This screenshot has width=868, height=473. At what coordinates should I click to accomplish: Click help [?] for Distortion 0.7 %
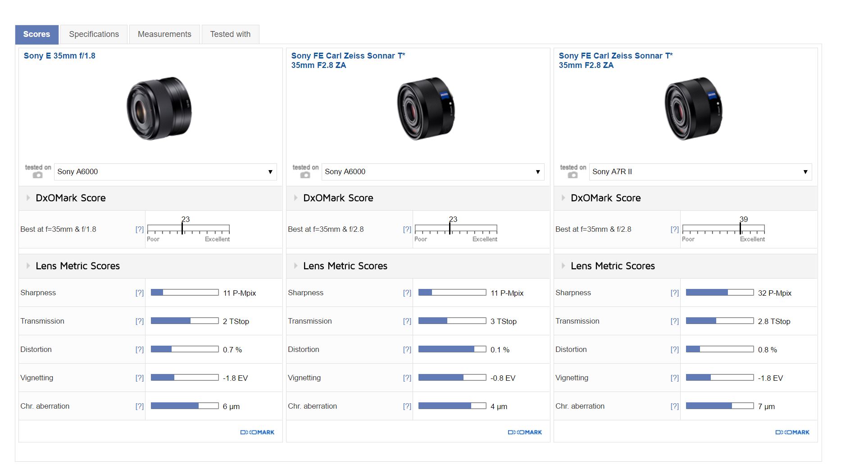coord(140,349)
